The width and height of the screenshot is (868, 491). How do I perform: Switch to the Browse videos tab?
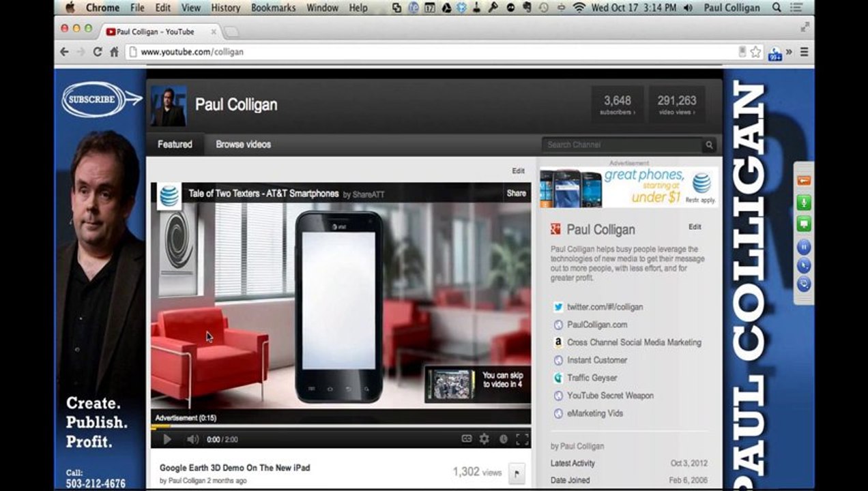pyautogui.click(x=244, y=144)
